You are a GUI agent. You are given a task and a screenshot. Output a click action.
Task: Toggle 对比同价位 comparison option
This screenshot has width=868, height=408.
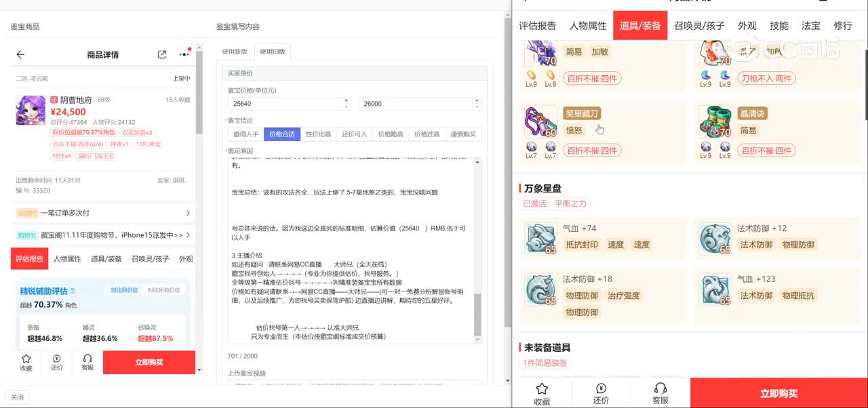coord(125,290)
